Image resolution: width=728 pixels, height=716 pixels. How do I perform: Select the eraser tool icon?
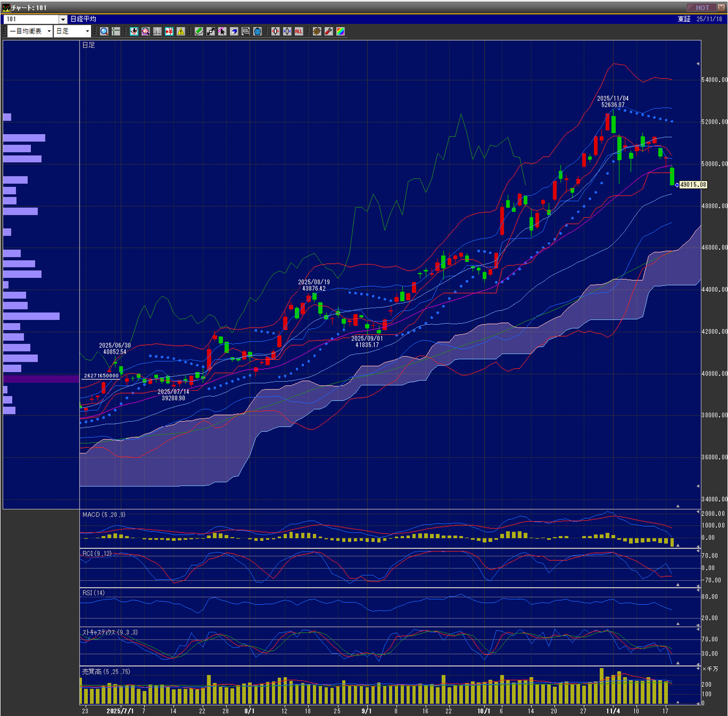(234, 31)
